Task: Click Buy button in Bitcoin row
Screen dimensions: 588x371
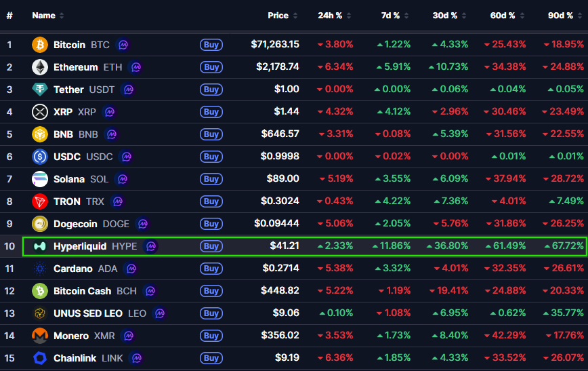Action: (x=211, y=45)
